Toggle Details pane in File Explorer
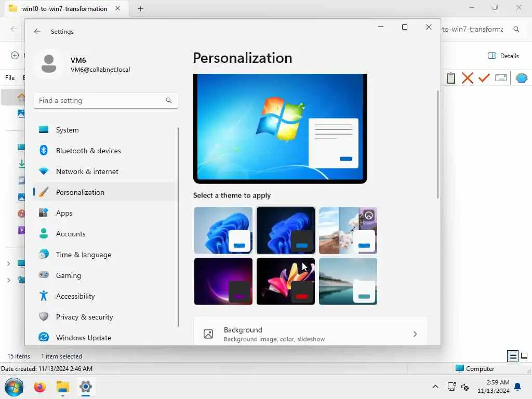Viewport: 532px width, 399px height. (x=503, y=56)
